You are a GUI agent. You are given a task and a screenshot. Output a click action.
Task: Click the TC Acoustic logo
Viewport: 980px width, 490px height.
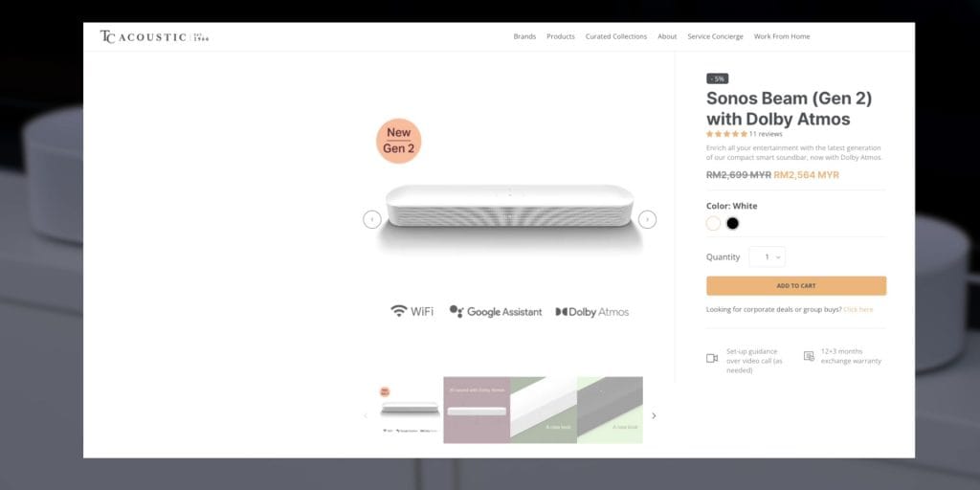(x=154, y=37)
